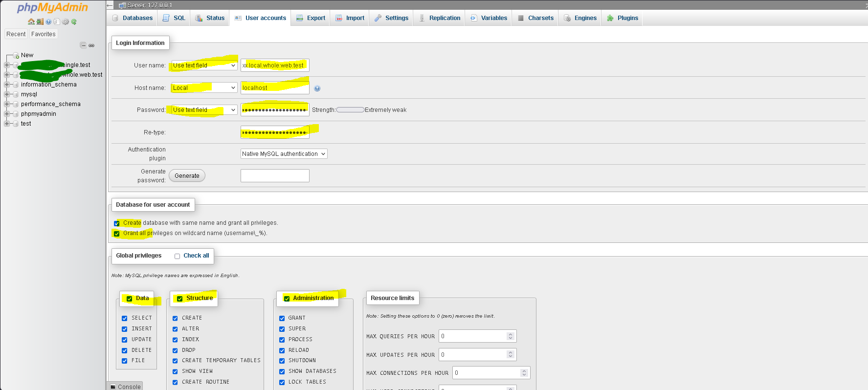Image resolution: width=868 pixels, height=390 pixels.
Task: Click the generated password text field
Action: [x=275, y=176]
